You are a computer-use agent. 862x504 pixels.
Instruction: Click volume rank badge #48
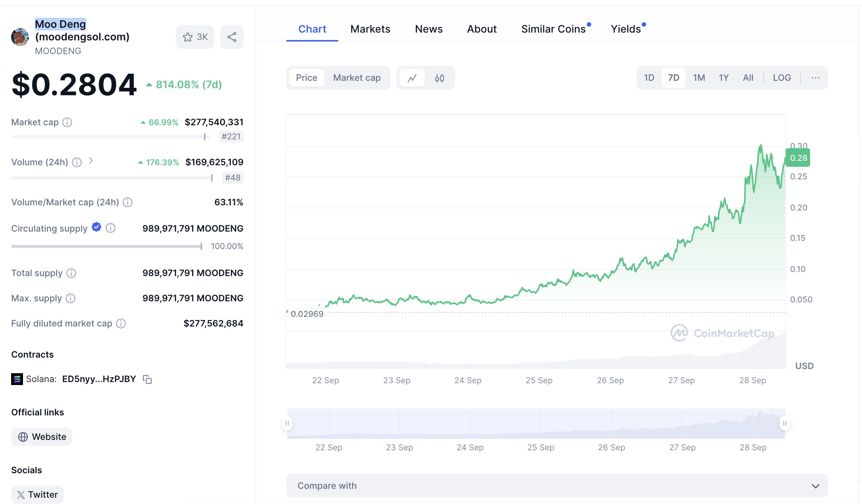click(233, 178)
